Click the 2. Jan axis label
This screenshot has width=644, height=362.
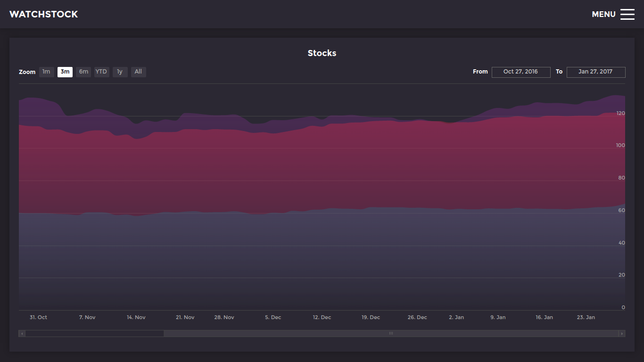click(456, 317)
